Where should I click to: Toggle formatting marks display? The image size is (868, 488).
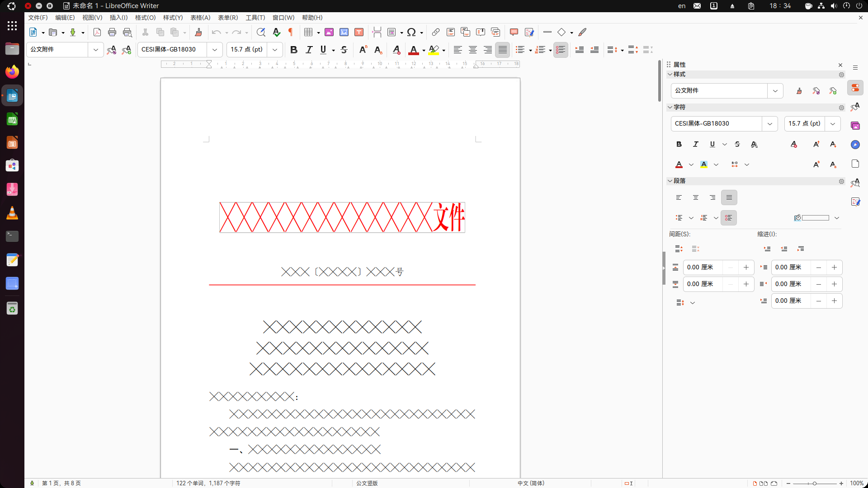291,32
